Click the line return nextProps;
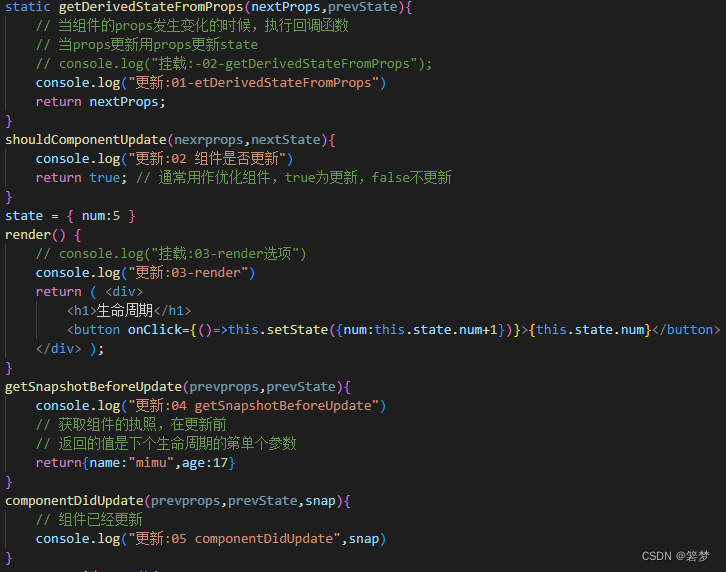The width and height of the screenshot is (726, 572). pyautogui.click(x=100, y=102)
